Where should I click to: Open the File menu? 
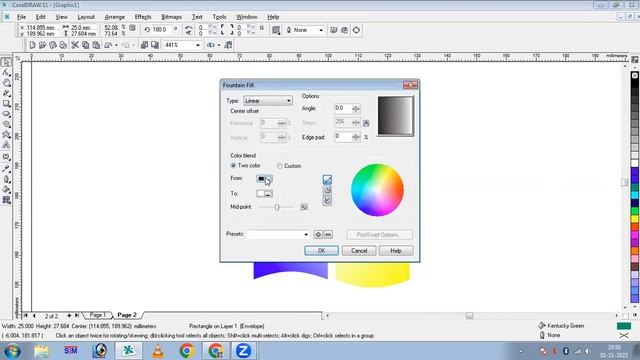click(x=22, y=17)
